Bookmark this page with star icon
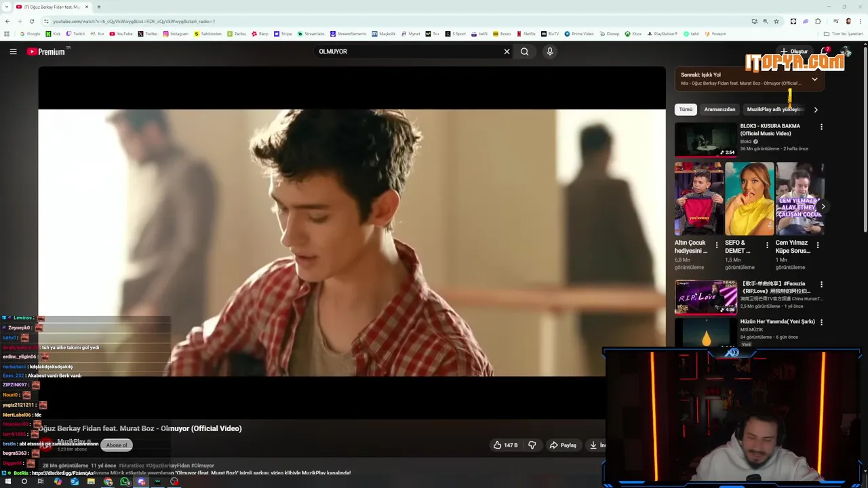This screenshot has height=488, width=868. (776, 21)
